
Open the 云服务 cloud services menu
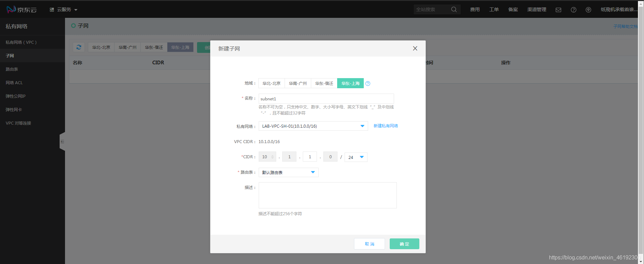pyautogui.click(x=64, y=9)
